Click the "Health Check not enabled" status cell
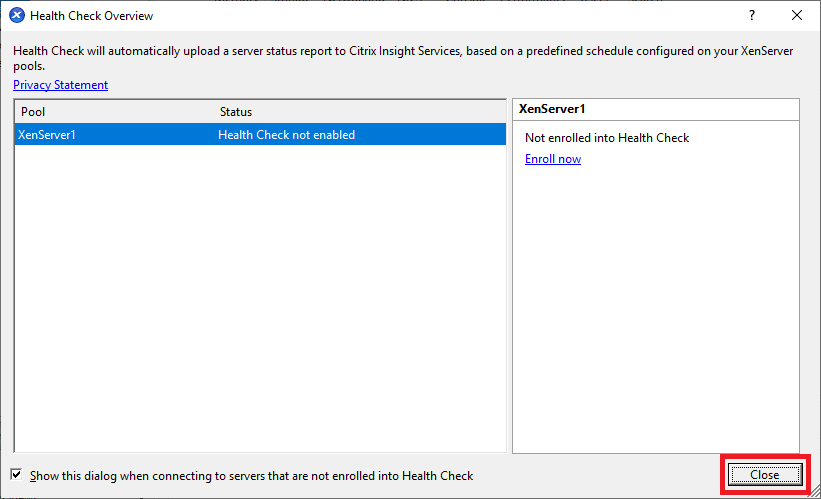821x499 pixels. click(x=286, y=135)
